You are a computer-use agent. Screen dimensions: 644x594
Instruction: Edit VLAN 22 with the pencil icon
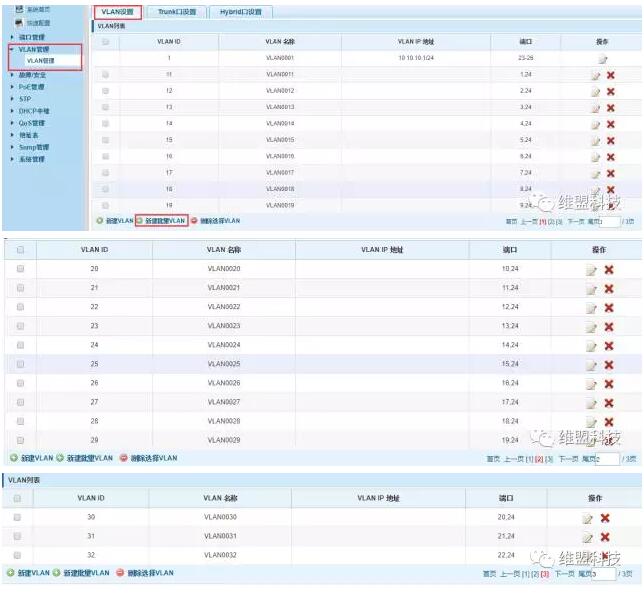[593, 307]
